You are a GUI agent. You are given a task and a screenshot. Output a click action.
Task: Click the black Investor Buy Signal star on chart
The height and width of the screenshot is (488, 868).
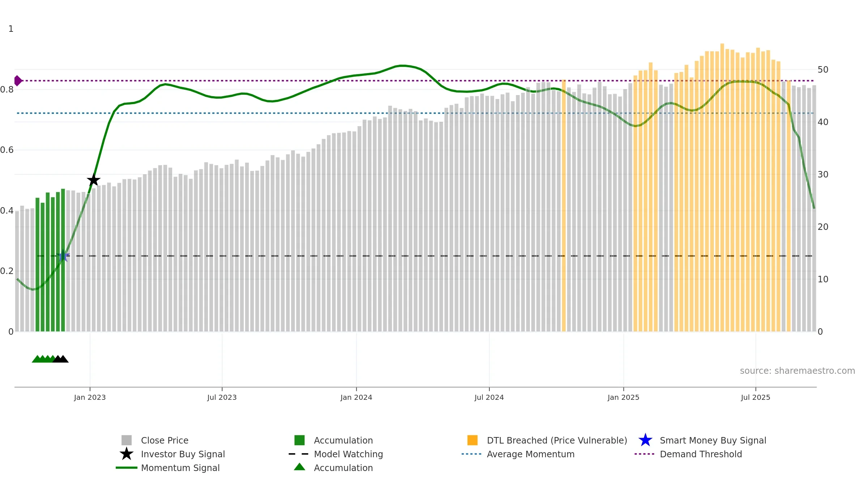coord(94,180)
